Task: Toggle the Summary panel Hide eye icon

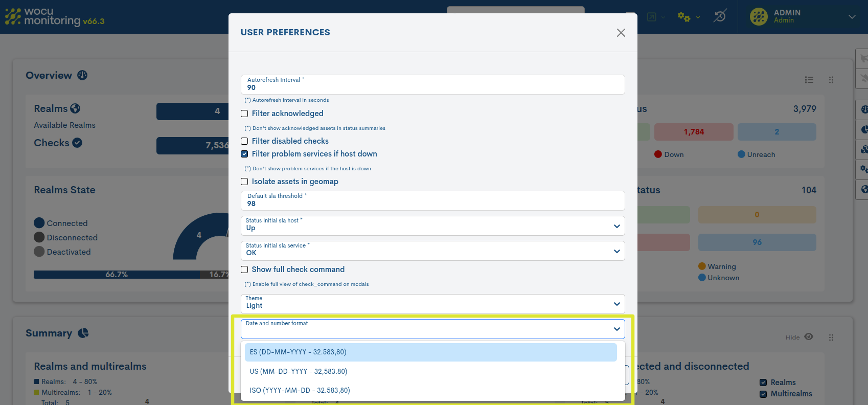Action: [x=809, y=337]
